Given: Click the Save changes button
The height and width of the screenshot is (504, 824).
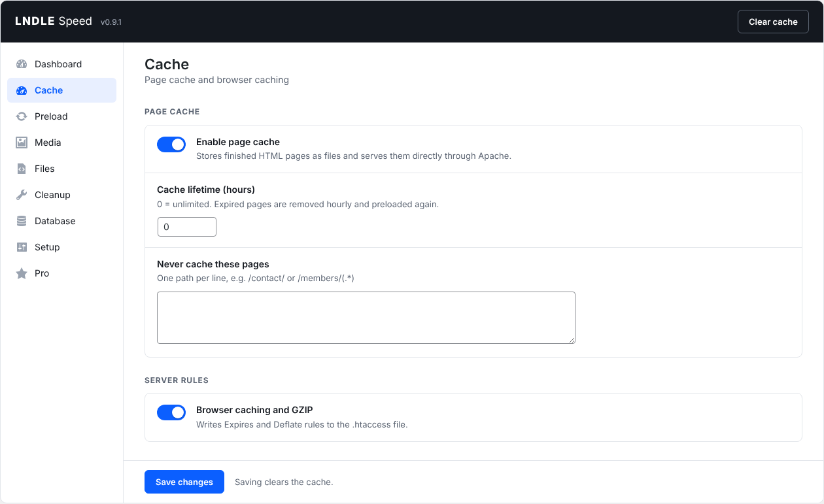Looking at the screenshot, I should (184, 482).
